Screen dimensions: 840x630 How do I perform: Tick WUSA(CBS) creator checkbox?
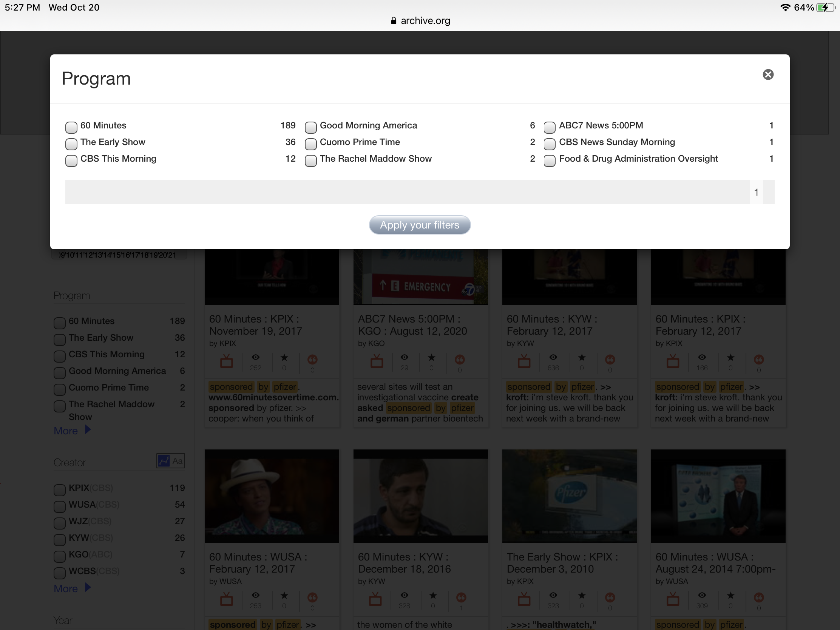tap(59, 506)
